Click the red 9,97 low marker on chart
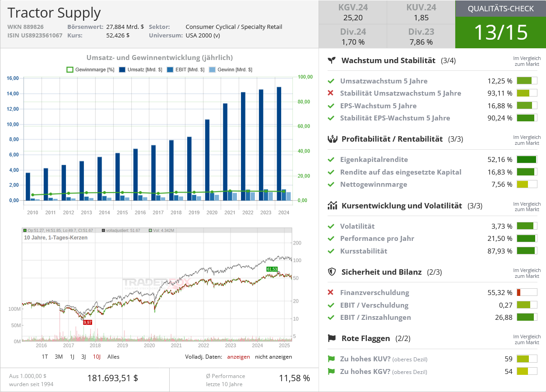Viewport: 546px width, 392px height. coord(88,322)
